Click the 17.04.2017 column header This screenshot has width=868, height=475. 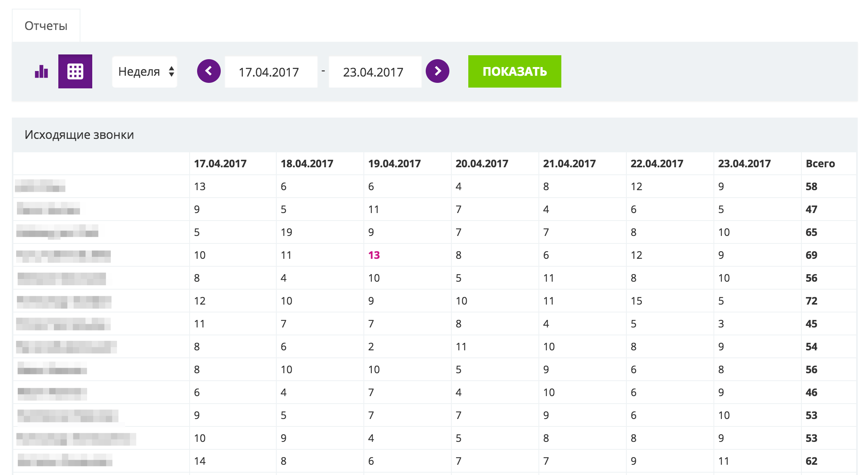[x=220, y=164]
